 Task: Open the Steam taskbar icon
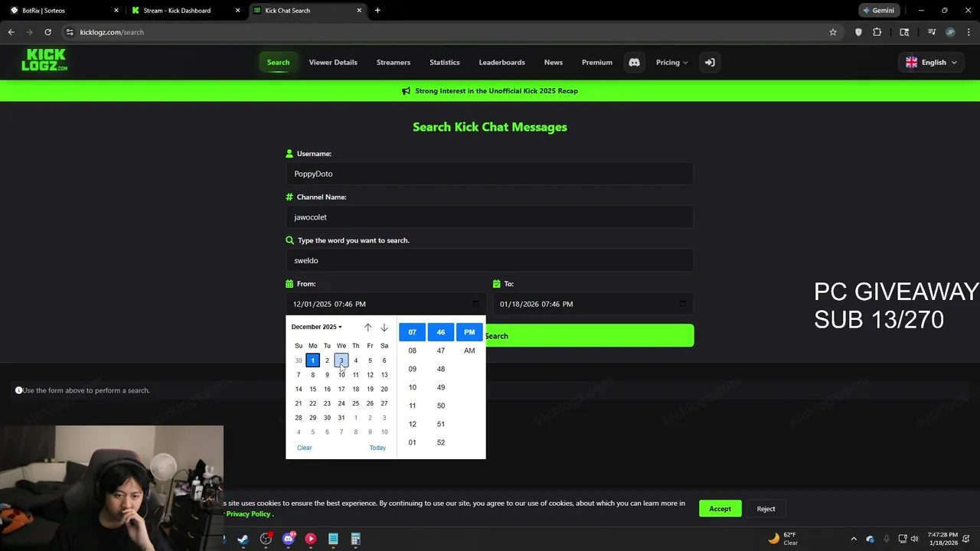coord(243,539)
